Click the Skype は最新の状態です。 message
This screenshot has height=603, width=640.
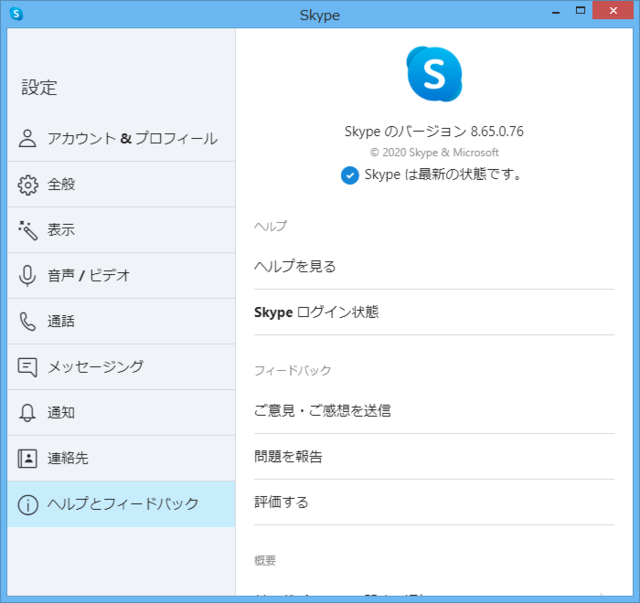point(443,175)
